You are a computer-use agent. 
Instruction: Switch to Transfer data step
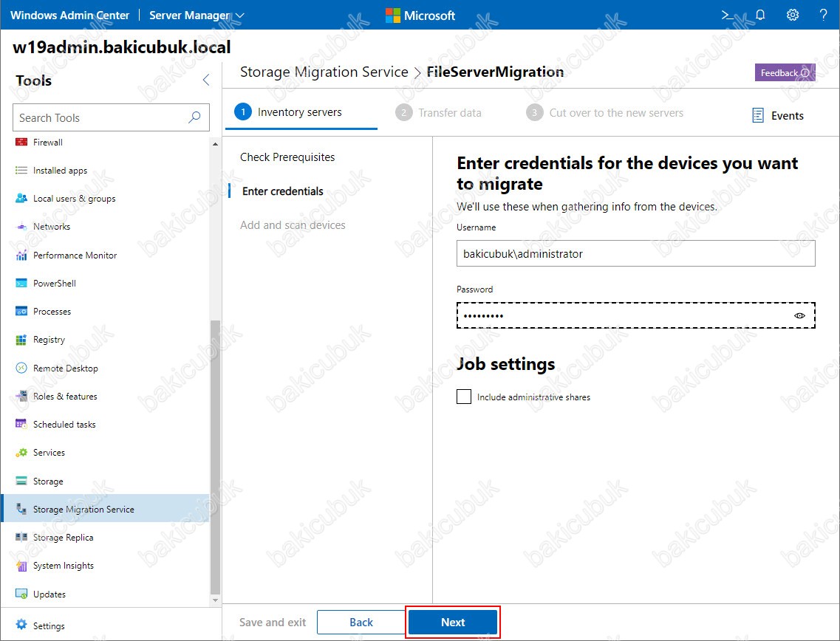click(438, 113)
